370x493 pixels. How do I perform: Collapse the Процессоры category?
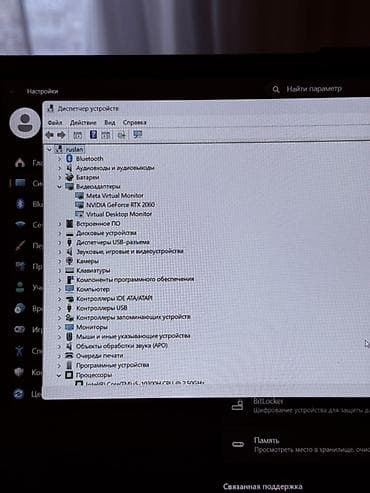tap(59, 375)
